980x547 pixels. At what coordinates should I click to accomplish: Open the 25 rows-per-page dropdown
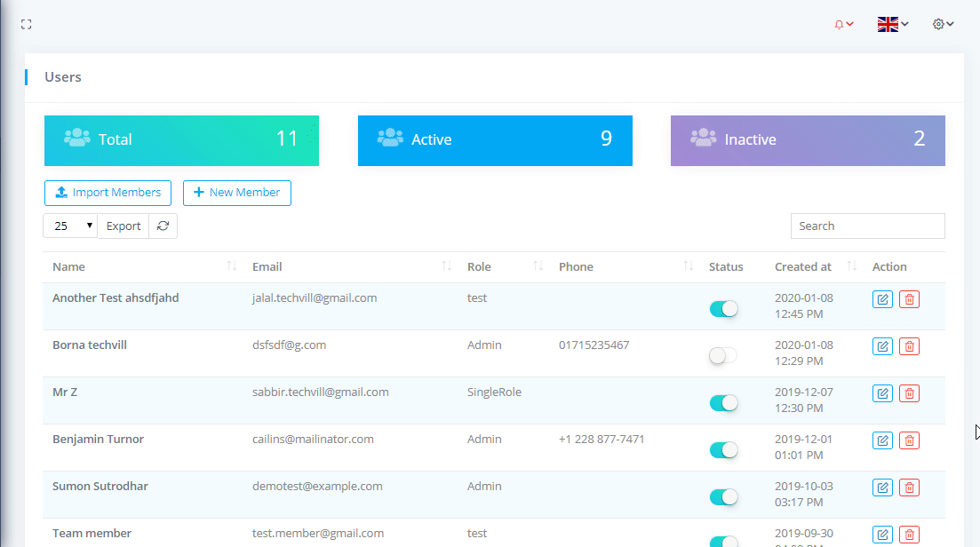pos(70,226)
